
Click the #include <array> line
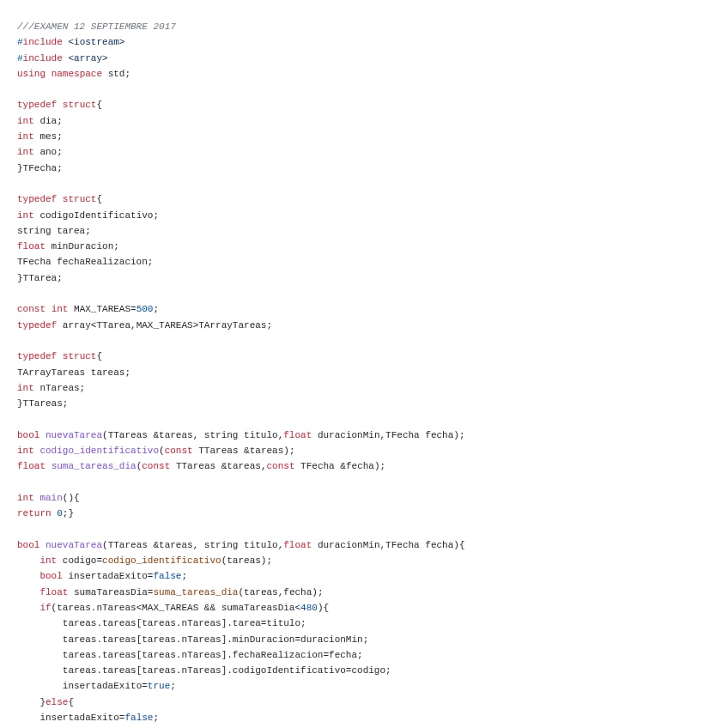pos(63,58)
